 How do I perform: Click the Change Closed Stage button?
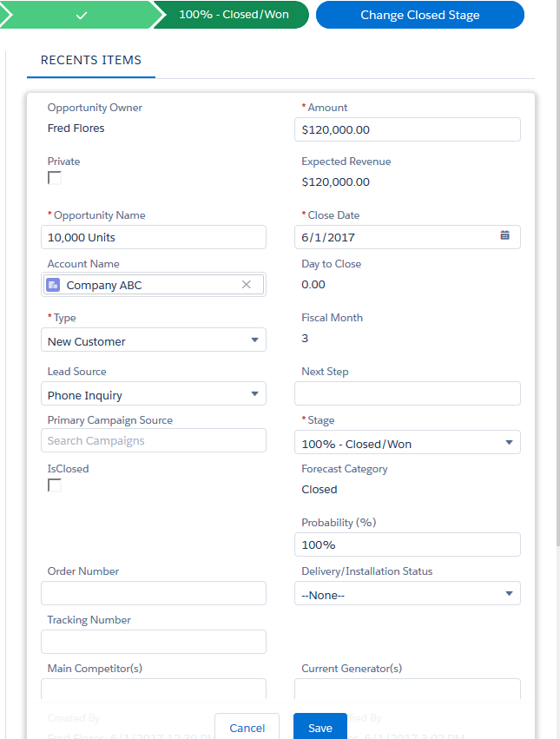pos(419,15)
